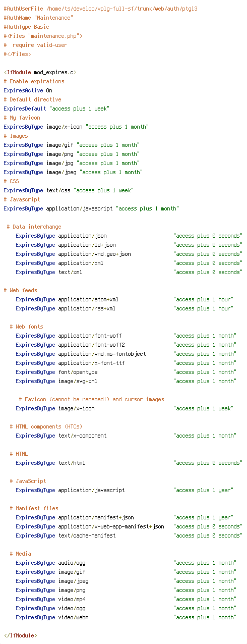Click the "access plus 1 week" default value

79,109
